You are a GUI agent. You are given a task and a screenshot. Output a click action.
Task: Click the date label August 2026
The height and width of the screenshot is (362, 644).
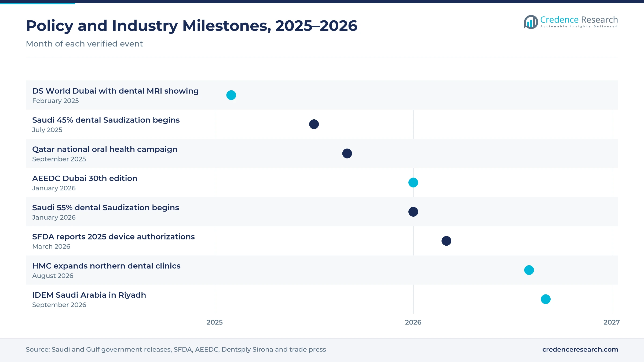(53, 276)
